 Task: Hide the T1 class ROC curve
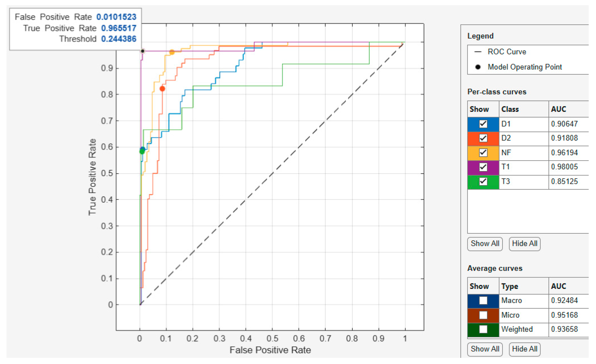pos(483,167)
